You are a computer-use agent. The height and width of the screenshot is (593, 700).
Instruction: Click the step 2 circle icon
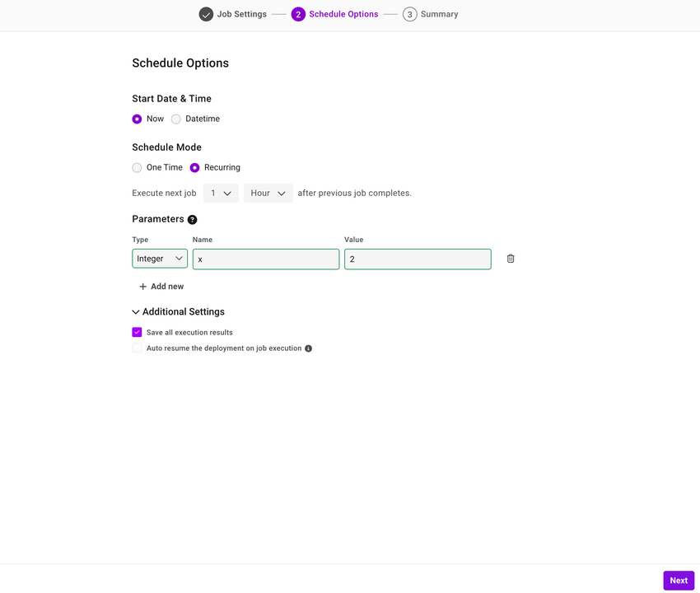point(298,14)
